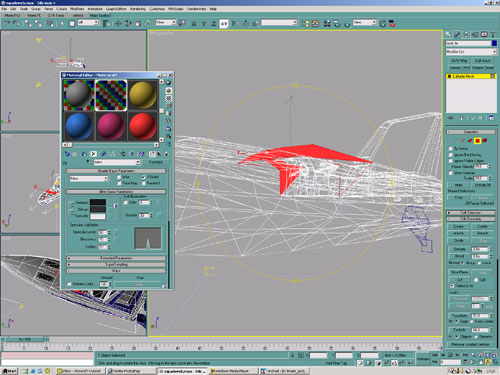Viewport: 500px width, 375px height.
Task: Click the Hide faces button
Action: click(x=458, y=185)
